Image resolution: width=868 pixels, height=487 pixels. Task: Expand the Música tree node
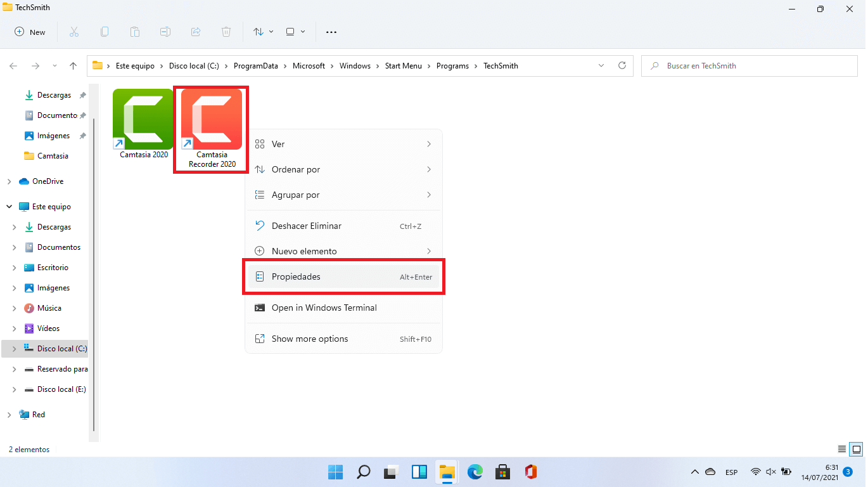(x=14, y=308)
